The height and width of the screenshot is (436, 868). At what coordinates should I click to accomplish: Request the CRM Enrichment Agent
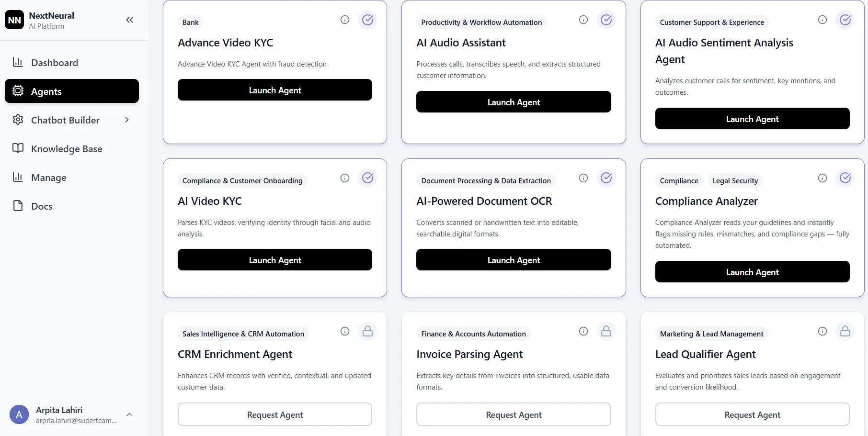click(274, 414)
